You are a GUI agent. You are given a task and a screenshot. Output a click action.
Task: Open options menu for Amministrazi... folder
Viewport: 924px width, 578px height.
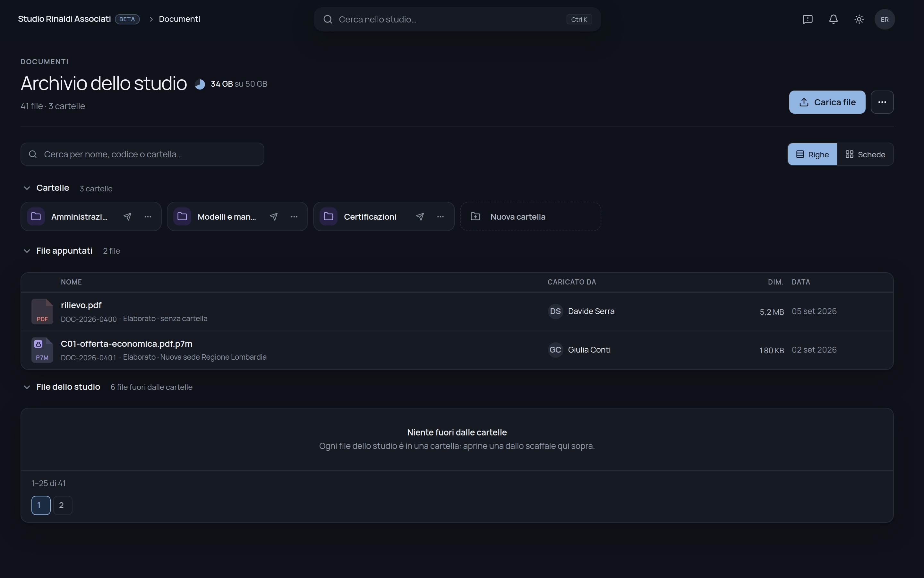pos(148,217)
